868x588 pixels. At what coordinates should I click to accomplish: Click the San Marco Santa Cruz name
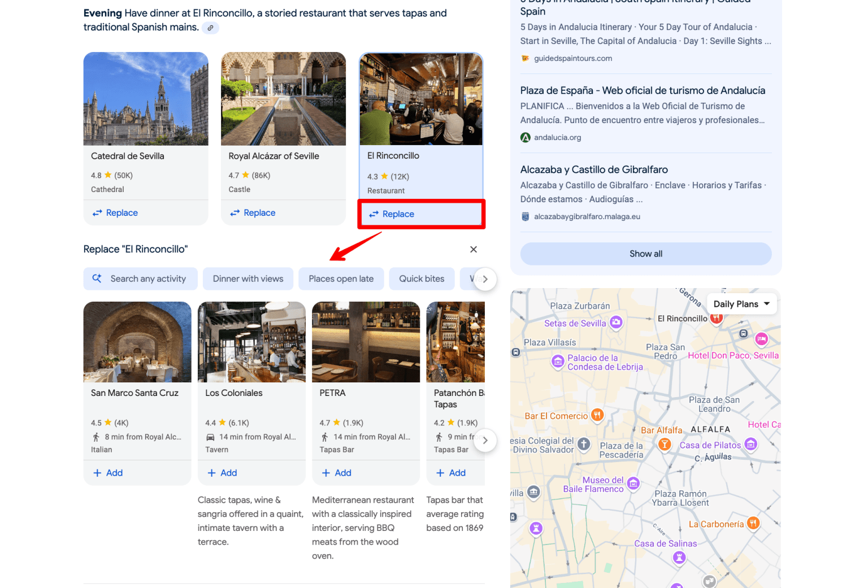[x=134, y=393]
